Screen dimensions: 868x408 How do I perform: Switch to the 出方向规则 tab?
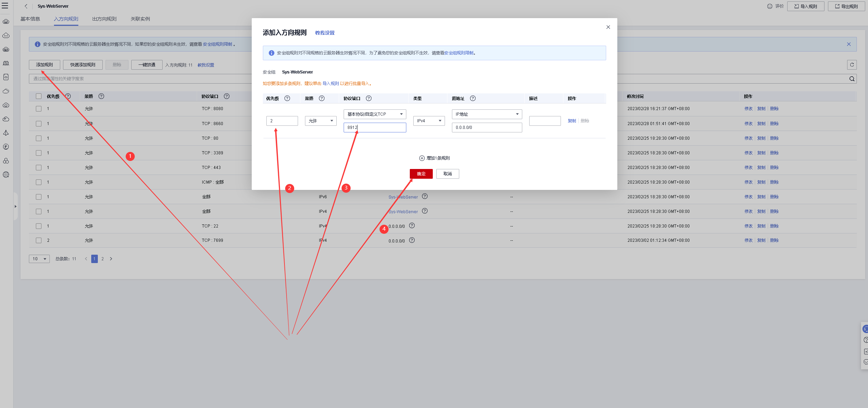104,19
